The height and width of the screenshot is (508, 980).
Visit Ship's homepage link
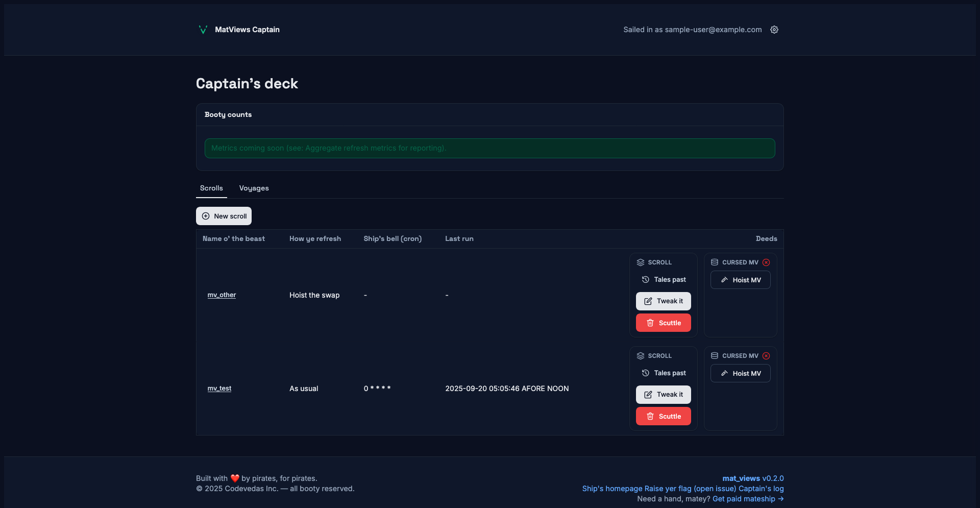click(x=612, y=489)
